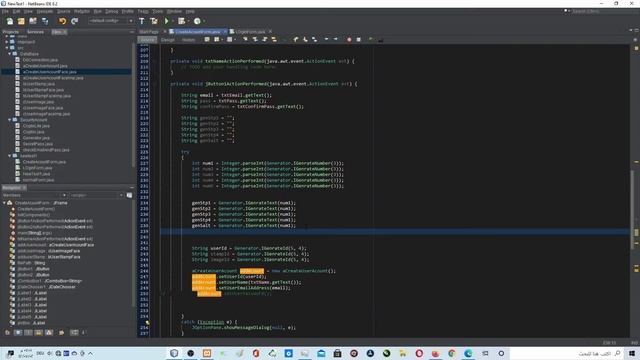
Task: Open the File menu
Action: tap(5, 11)
